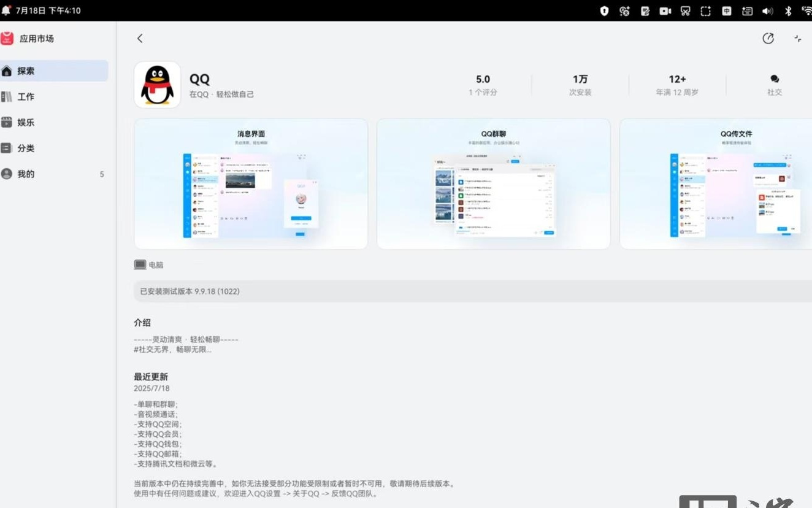Click the -支持QQ钱包; line
Screen dimensions: 812x508
[158, 444]
